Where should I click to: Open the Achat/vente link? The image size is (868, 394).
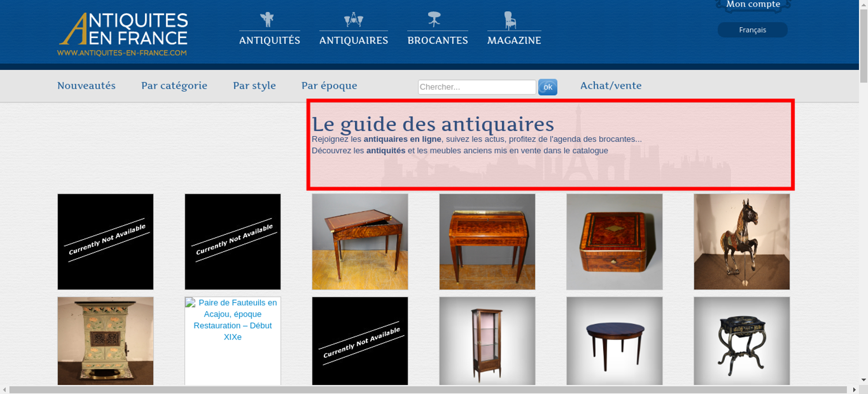point(611,85)
